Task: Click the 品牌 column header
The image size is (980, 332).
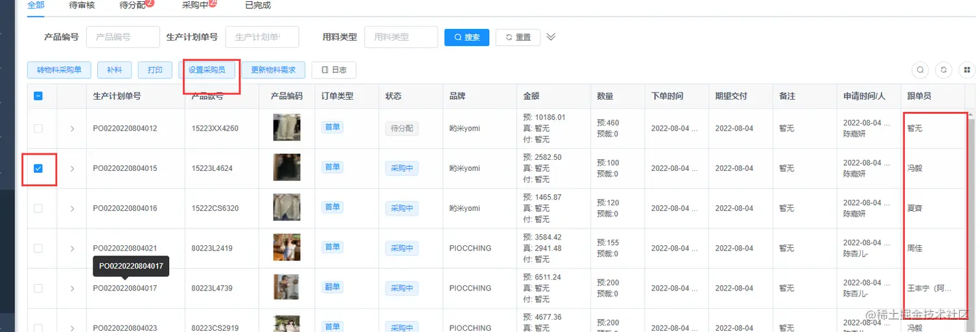Action: pyautogui.click(x=458, y=96)
